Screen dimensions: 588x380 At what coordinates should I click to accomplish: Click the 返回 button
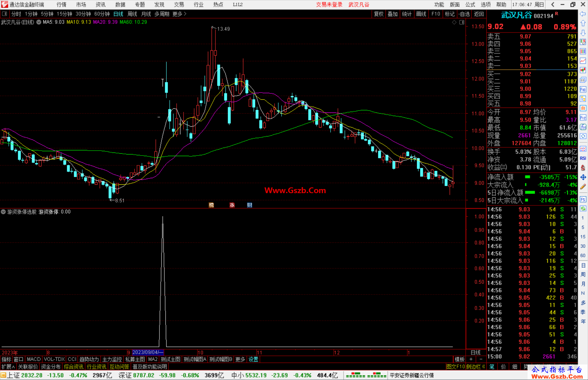pyautogui.click(x=479, y=14)
